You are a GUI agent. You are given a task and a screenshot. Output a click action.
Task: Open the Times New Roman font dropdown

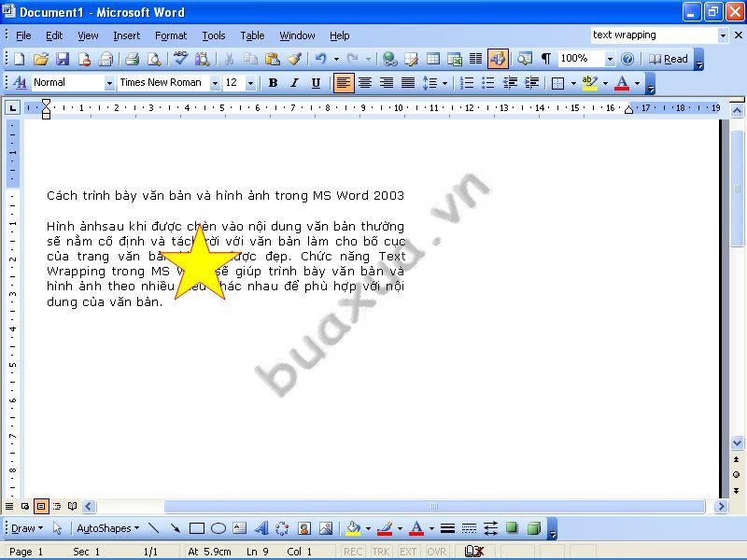pyautogui.click(x=216, y=83)
